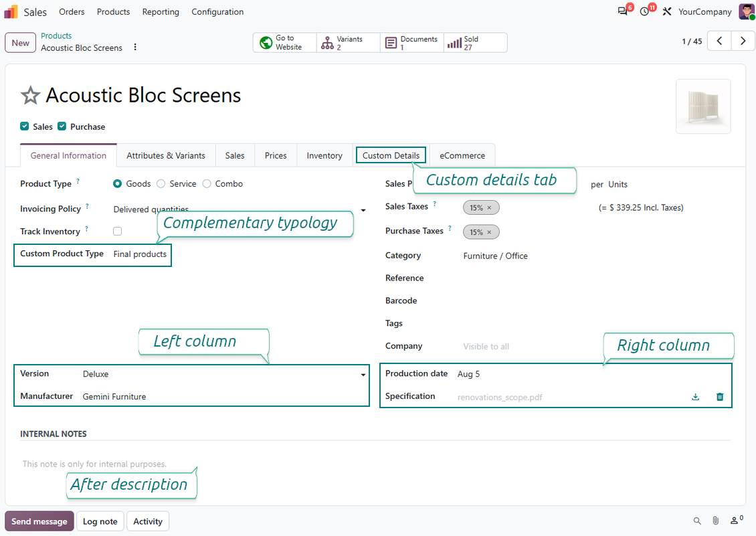Open the Variants smart button
756x536 pixels.
click(x=348, y=42)
